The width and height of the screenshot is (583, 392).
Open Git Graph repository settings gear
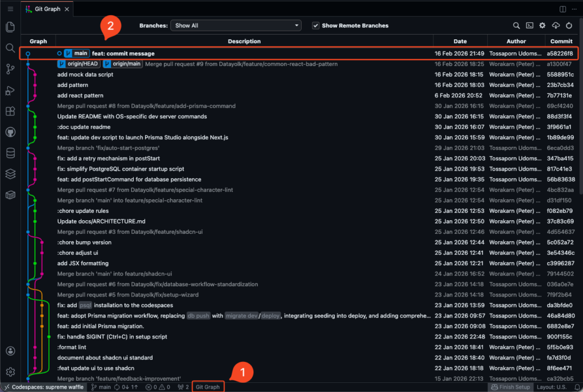pyautogui.click(x=543, y=26)
